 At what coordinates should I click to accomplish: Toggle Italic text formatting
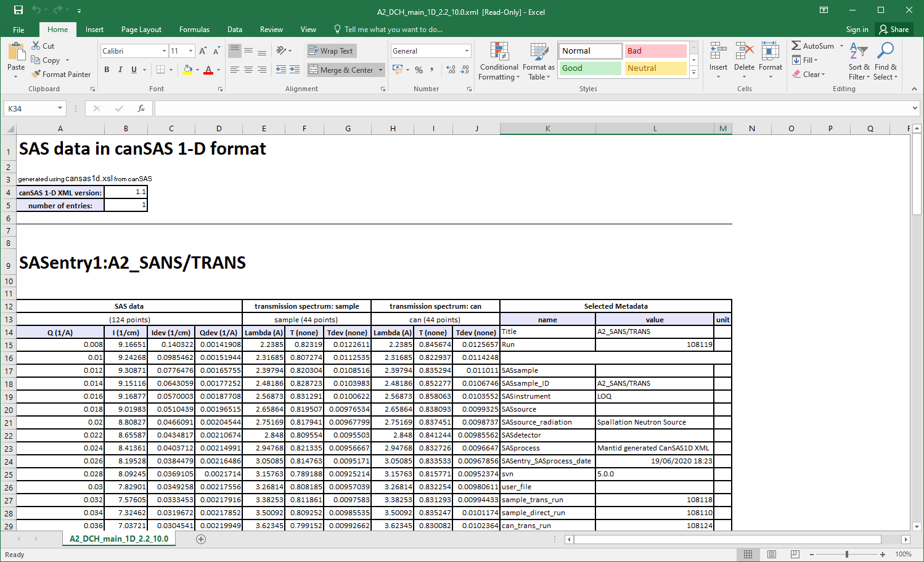[x=120, y=70]
